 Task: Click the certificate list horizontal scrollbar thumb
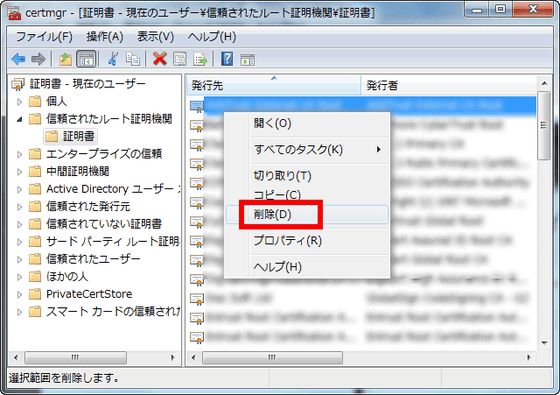(x=272, y=357)
